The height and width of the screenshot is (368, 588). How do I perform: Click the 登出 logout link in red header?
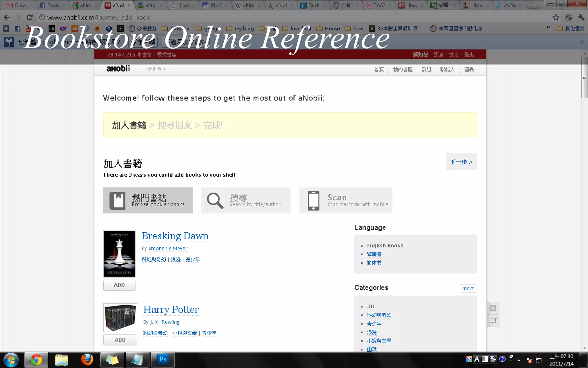469,55
